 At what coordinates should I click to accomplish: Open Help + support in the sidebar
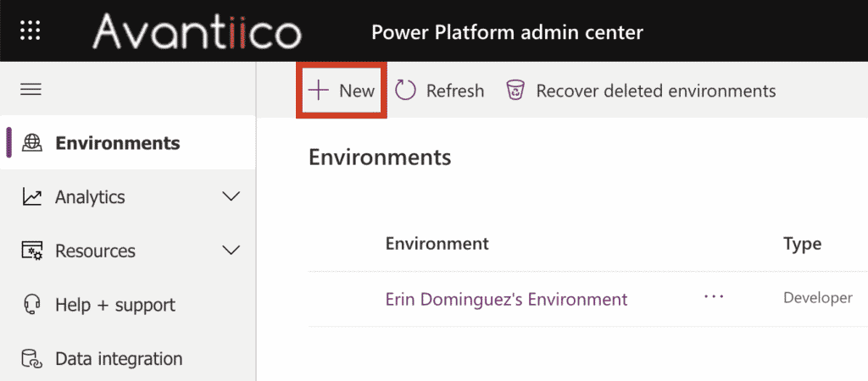[128, 305]
